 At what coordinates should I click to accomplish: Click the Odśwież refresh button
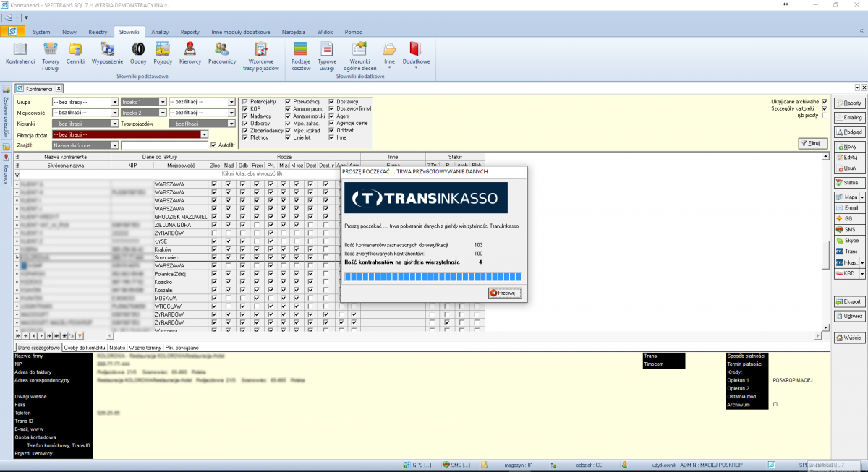pyautogui.click(x=849, y=317)
